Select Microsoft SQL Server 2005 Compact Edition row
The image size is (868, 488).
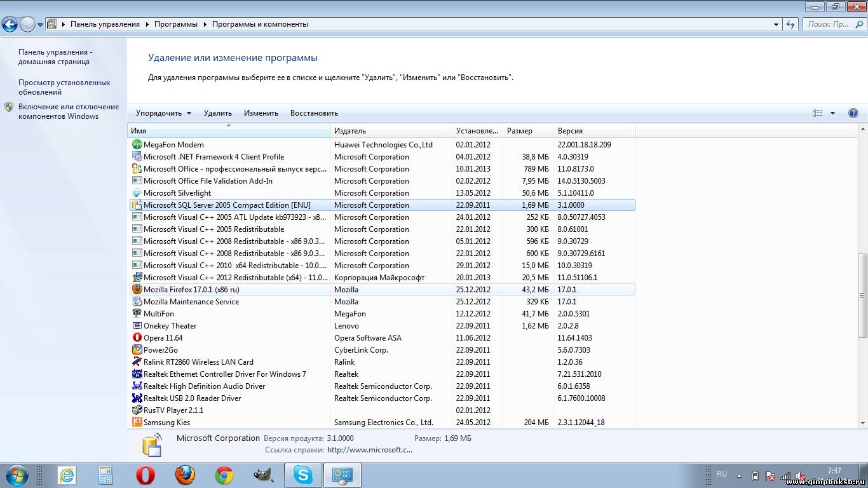pos(382,205)
